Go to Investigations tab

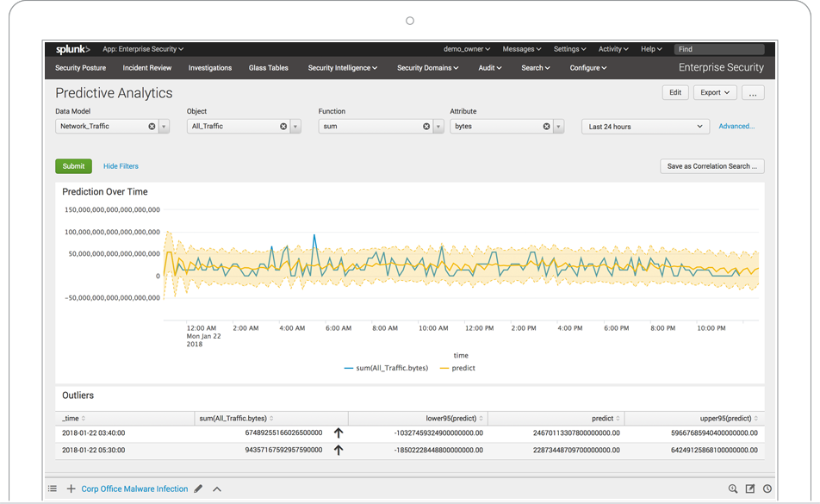209,68
